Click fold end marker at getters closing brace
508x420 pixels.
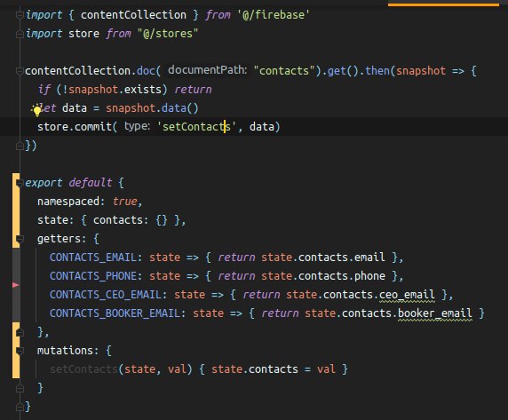click(20, 332)
